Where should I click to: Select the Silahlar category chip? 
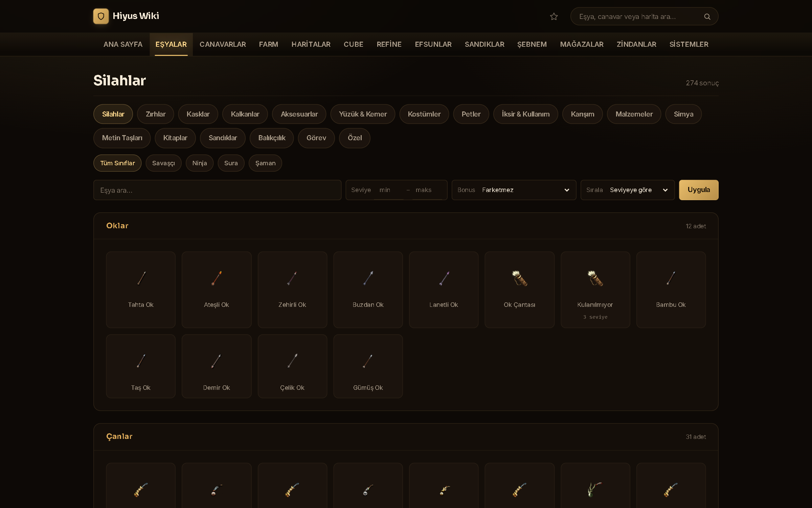[x=113, y=114]
